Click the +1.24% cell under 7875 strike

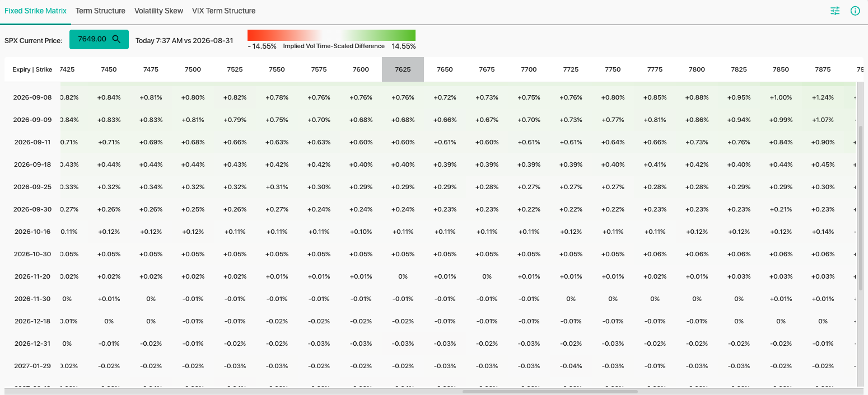(x=823, y=97)
